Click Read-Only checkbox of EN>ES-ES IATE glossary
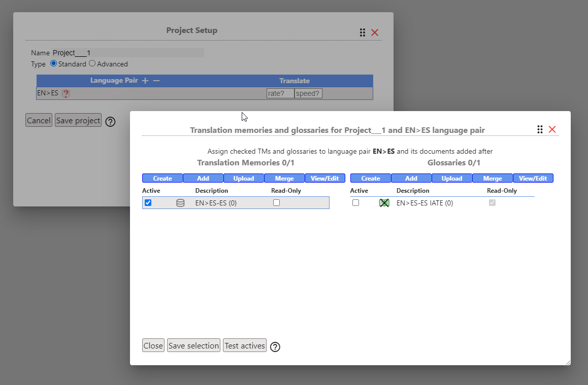 (x=492, y=202)
